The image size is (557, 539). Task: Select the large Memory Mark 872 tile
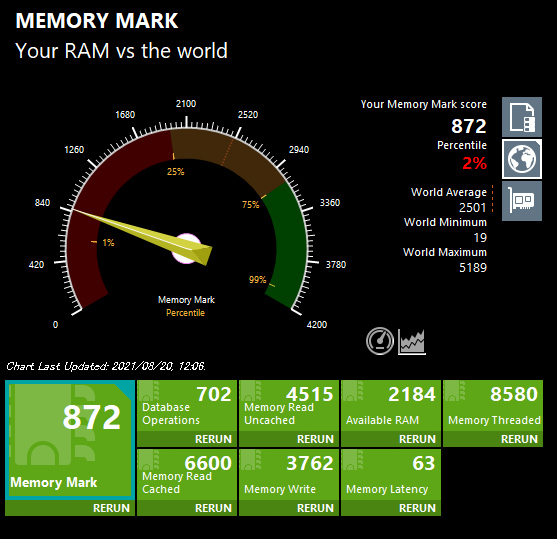70,440
